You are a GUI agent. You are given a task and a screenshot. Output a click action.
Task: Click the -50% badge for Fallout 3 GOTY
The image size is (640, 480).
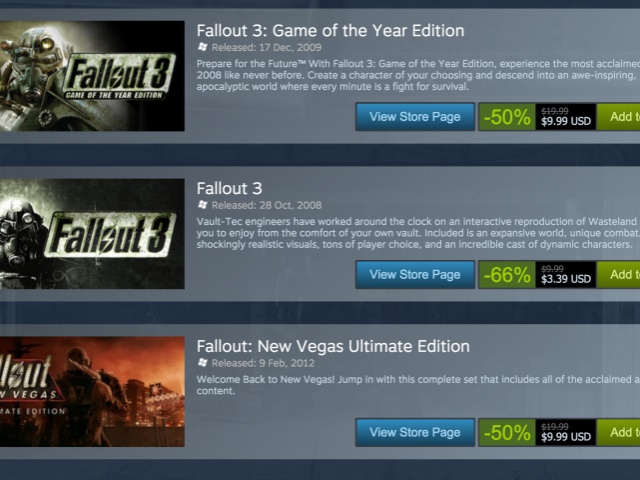(507, 117)
